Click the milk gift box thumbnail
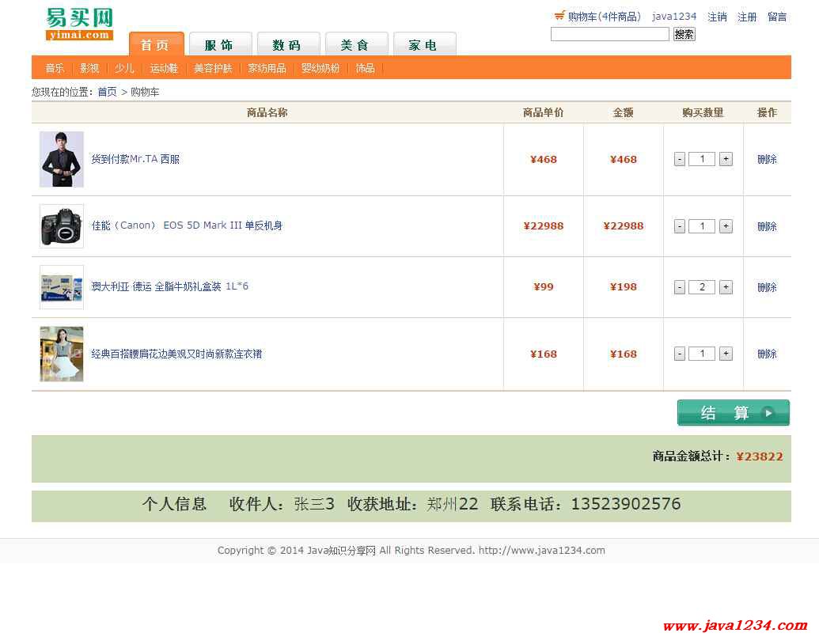Viewport: 819px width, 644px height. pos(62,287)
